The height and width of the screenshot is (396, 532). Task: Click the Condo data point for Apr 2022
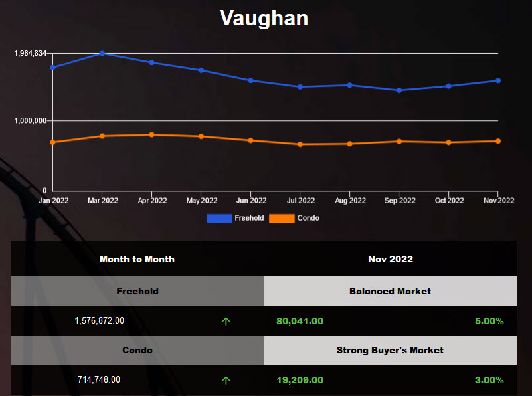152,134
